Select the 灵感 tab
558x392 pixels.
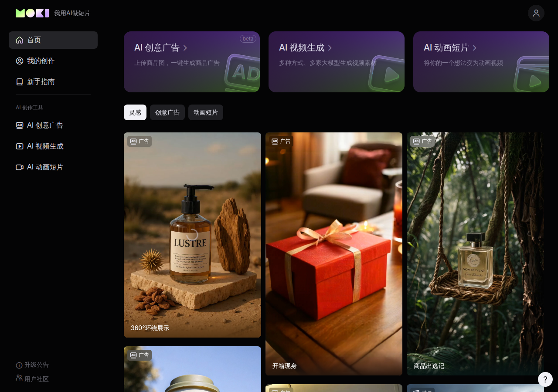point(135,112)
